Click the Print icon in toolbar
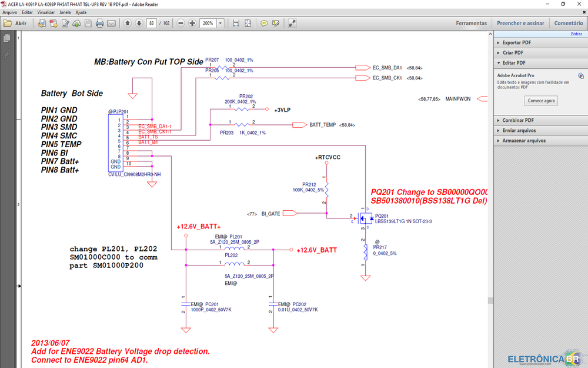The image size is (588, 368). pyautogui.click(x=100, y=23)
